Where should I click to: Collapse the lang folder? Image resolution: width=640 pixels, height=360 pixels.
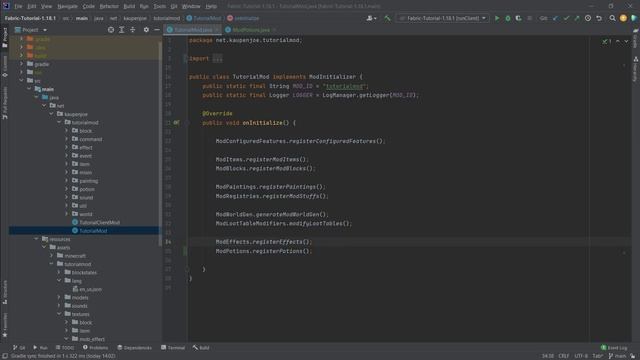click(x=59, y=280)
